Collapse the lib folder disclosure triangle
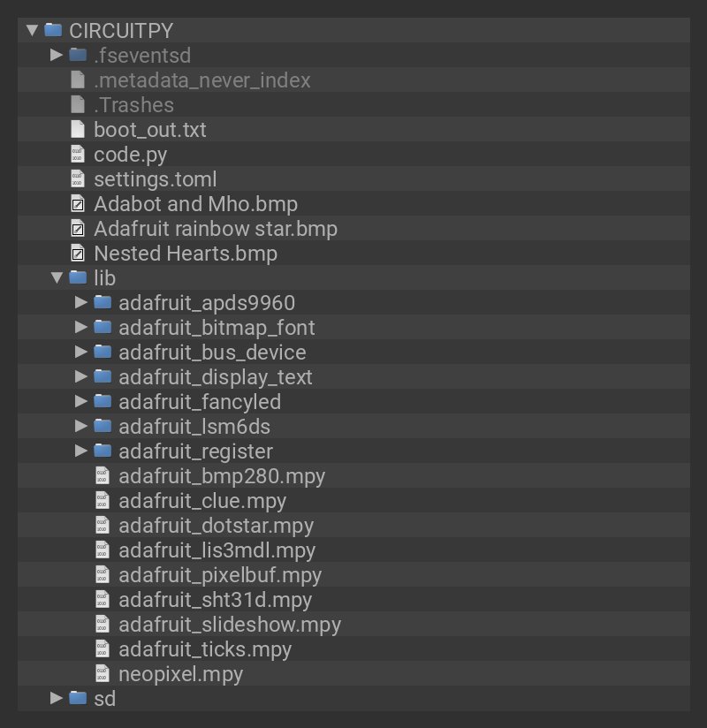This screenshot has height=728, width=707. pyautogui.click(x=57, y=277)
